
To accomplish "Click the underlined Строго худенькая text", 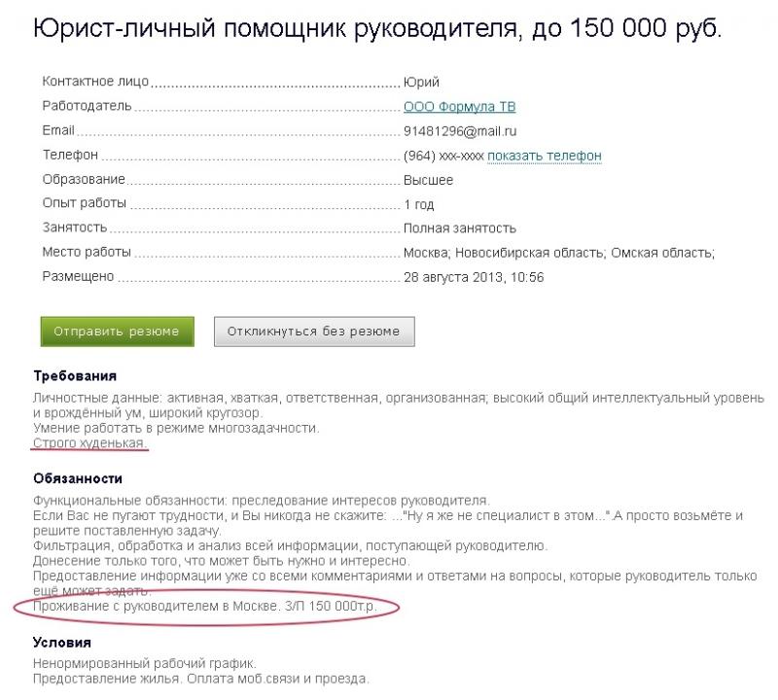I will click(89, 442).
